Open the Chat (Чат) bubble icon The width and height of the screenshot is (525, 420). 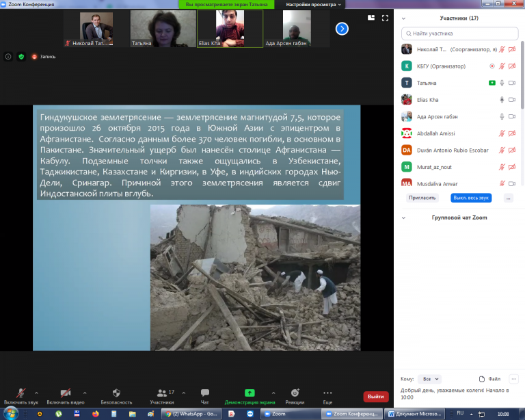tap(204, 393)
